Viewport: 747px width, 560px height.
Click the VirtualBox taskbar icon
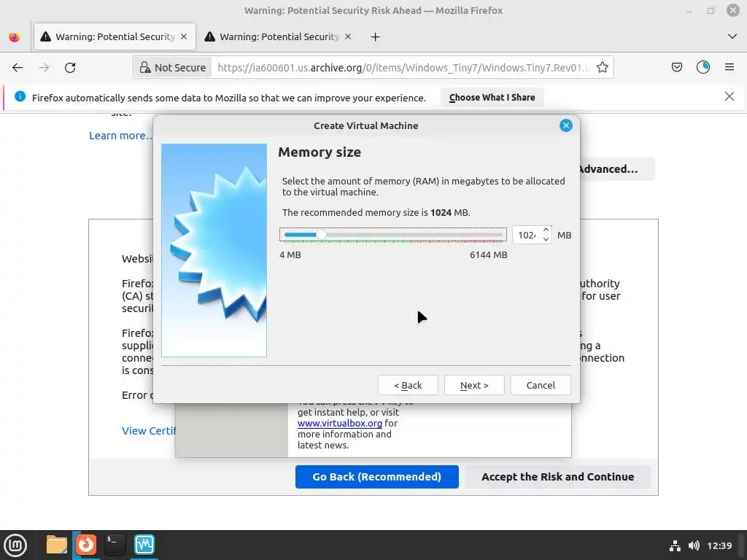point(144,545)
